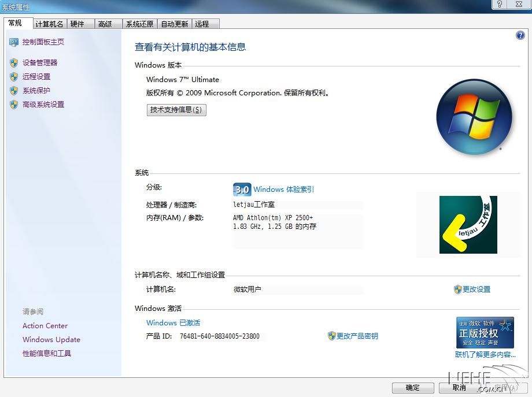Screen dimensions: 532x397
Task: Click the shield icon beside 系统保护
Action: coord(14,91)
